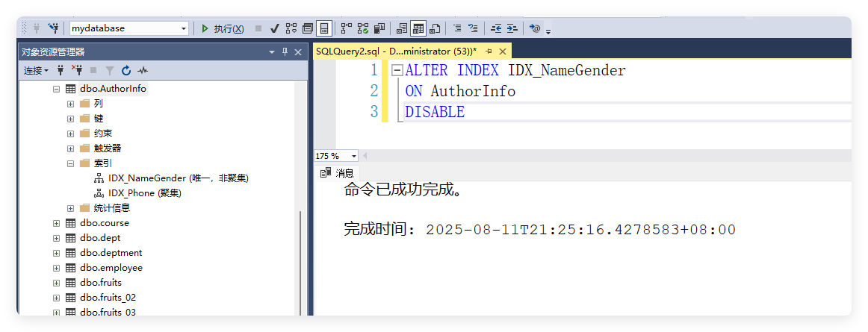Expand the 统计信息 folder
The height and width of the screenshot is (332, 868).
tap(70, 208)
